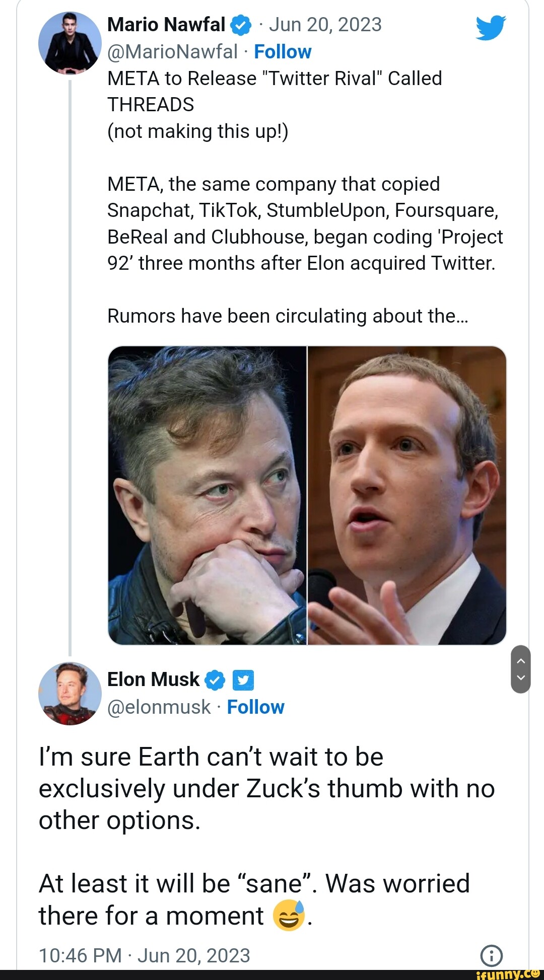Open the Elon Musk display name
Viewport: 544px width, 980px height.
(153, 680)
